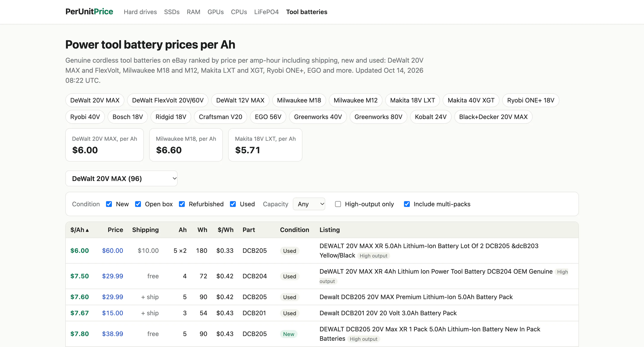644x347 pixels.
Task: Open Makita 18V LXT per Ah card
Action: [265, 145]
